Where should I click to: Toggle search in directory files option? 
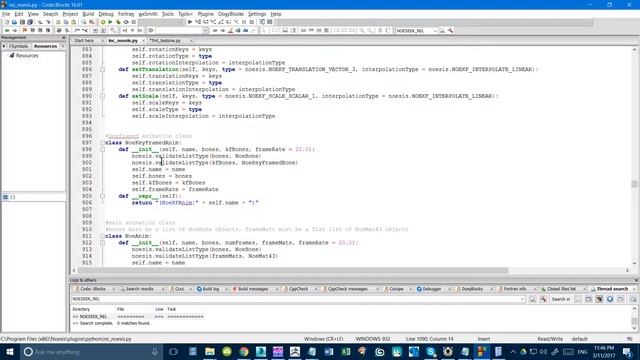coord(620,299)
